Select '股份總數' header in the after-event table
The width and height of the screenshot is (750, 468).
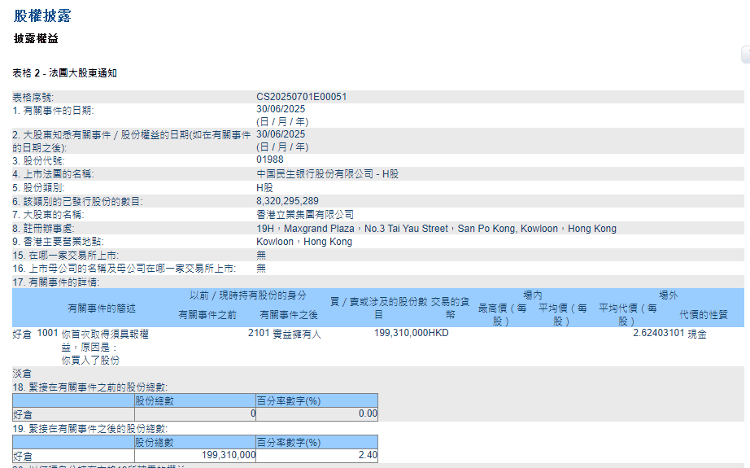point(154,443)
